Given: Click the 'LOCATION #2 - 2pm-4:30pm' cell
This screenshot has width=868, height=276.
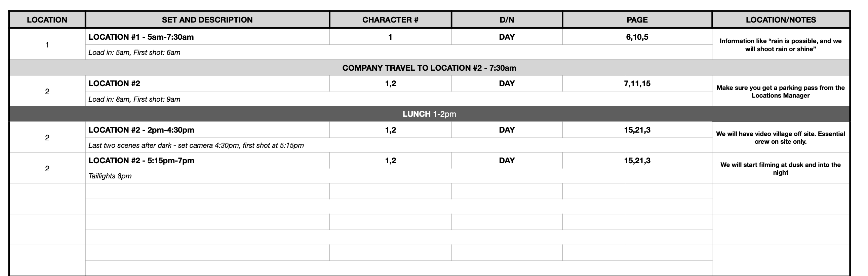Looking at the screenshot, I should click(141, 130).
